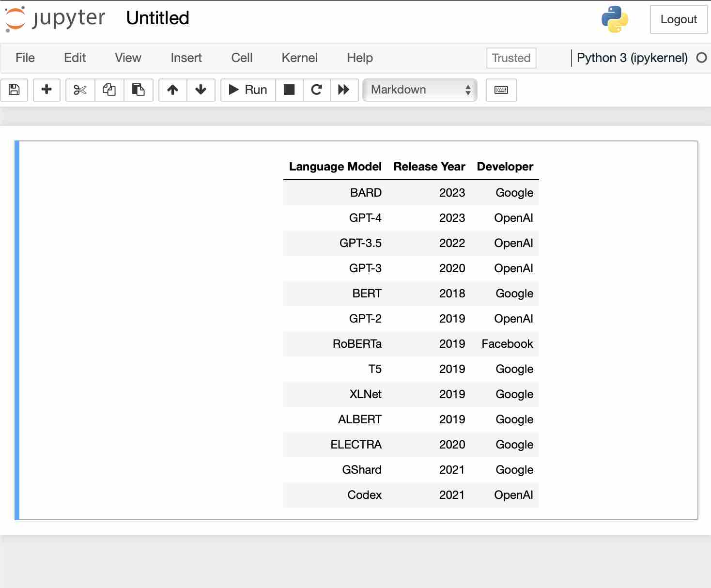Open the Kernel menu

(x=299, y=58)
